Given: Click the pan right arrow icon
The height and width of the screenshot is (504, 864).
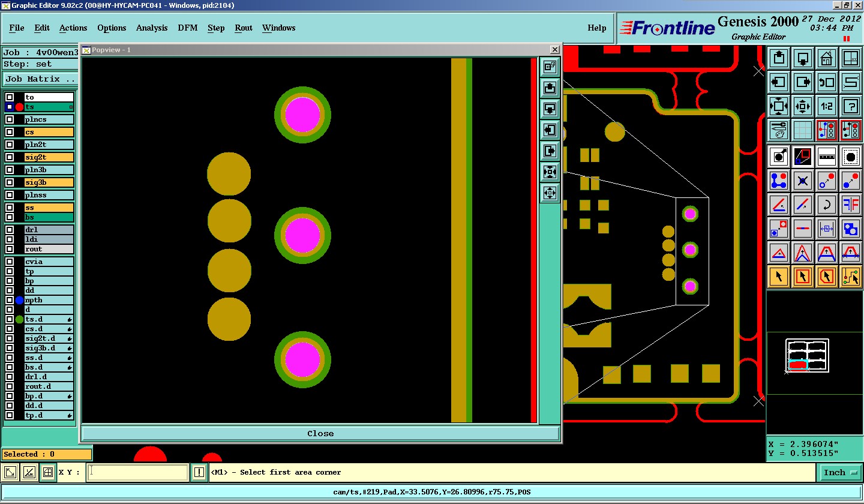Looking at the screenshot, I should click(x=803, y=82).
